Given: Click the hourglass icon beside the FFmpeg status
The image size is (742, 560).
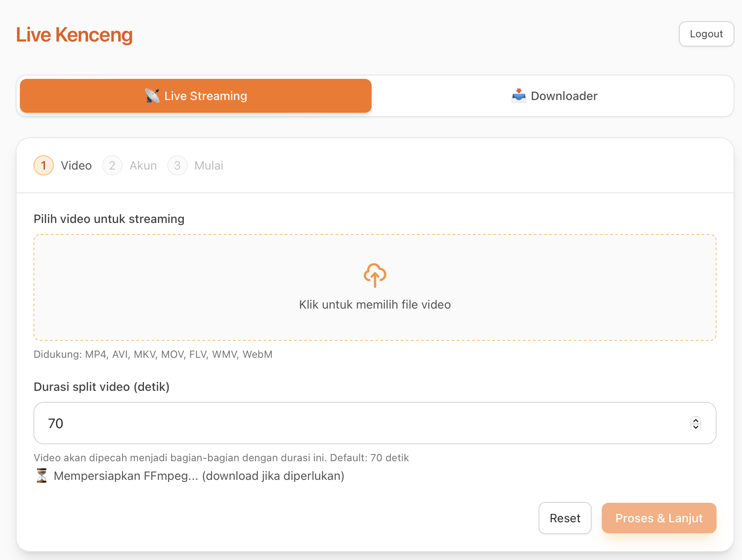Looking at the screenshot, I should click(x=42, y=476).
